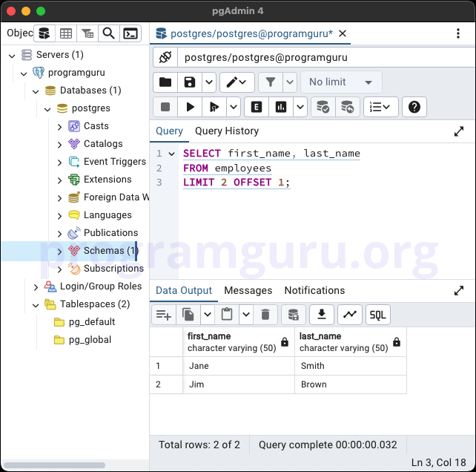
Task: Open graph visualiser icon
Action: (x=350, y=315)
